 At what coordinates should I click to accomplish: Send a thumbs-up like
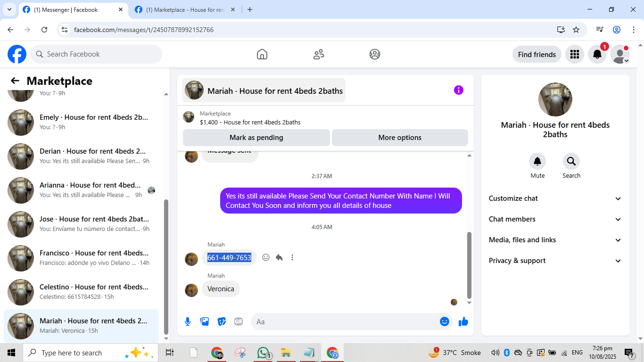click(x=463, y=321)
